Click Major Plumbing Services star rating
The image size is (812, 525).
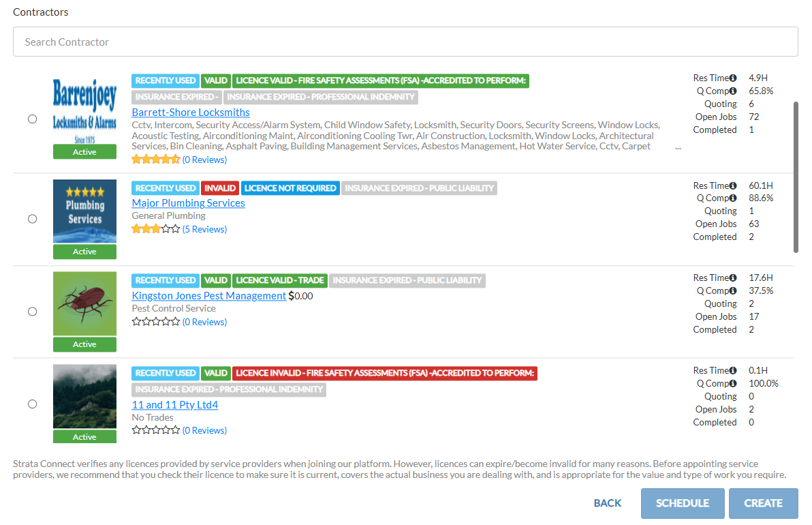click(x=156, y=230)
